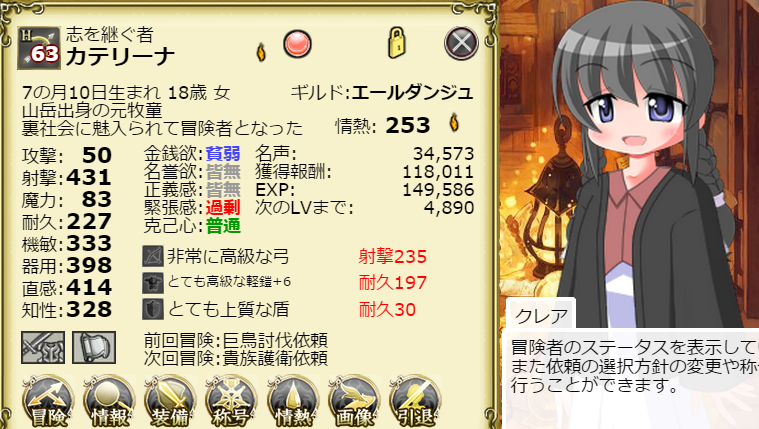This screenshot has height=429, width=759.
Task: Click the クレア dialogue name tab
Action: click(541, 315)
